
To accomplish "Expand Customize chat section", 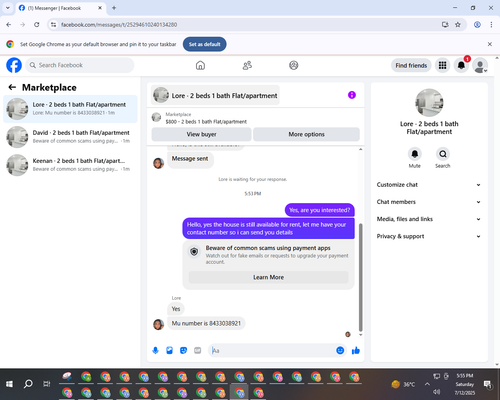I will tap(429, 185).
